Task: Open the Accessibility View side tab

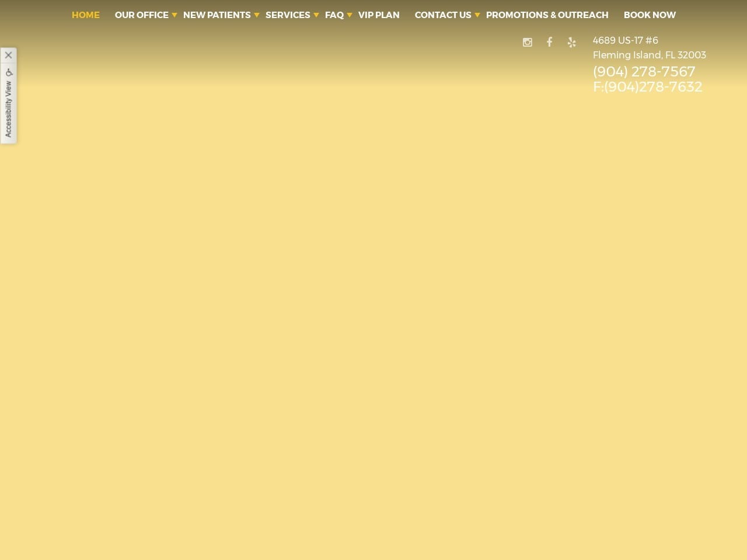Action: (x=8, y=109)
